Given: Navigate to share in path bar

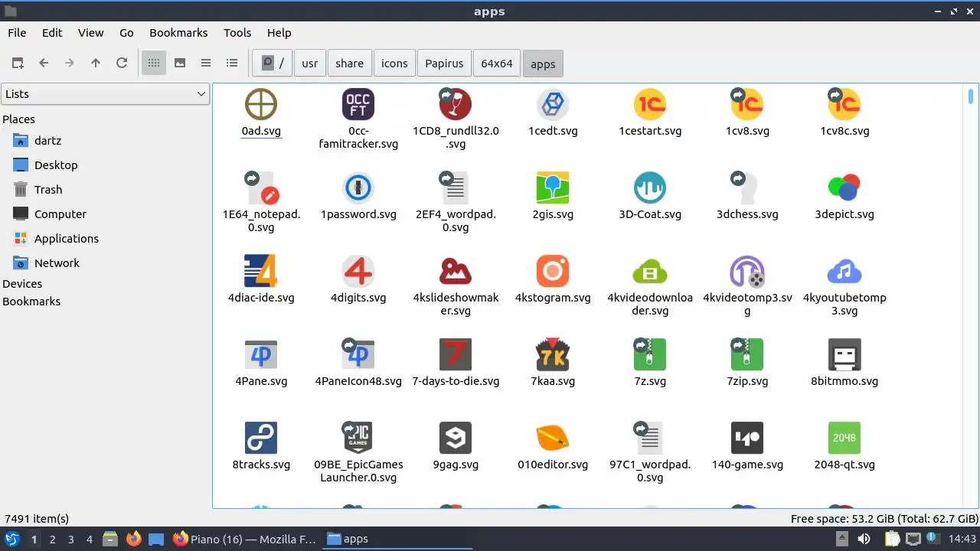Looking at the screenshot, I should (x=349, y=64).
